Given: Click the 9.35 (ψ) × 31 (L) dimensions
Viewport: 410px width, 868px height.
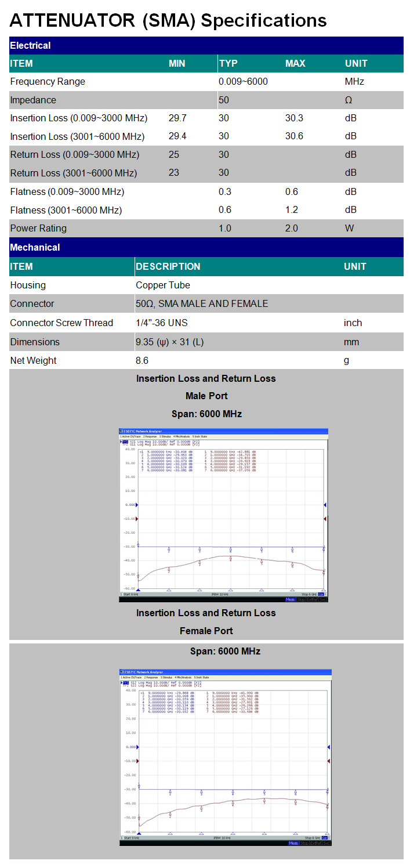Looking at the screenshot, I should tap(169, 342).
